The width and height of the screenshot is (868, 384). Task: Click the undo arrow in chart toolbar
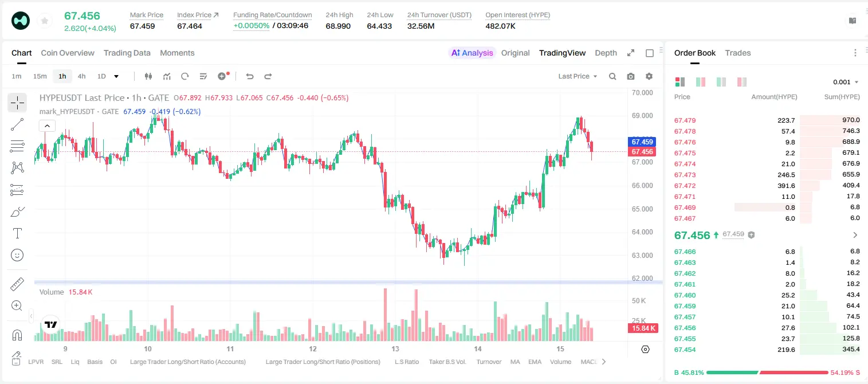[x=250, y=76]
